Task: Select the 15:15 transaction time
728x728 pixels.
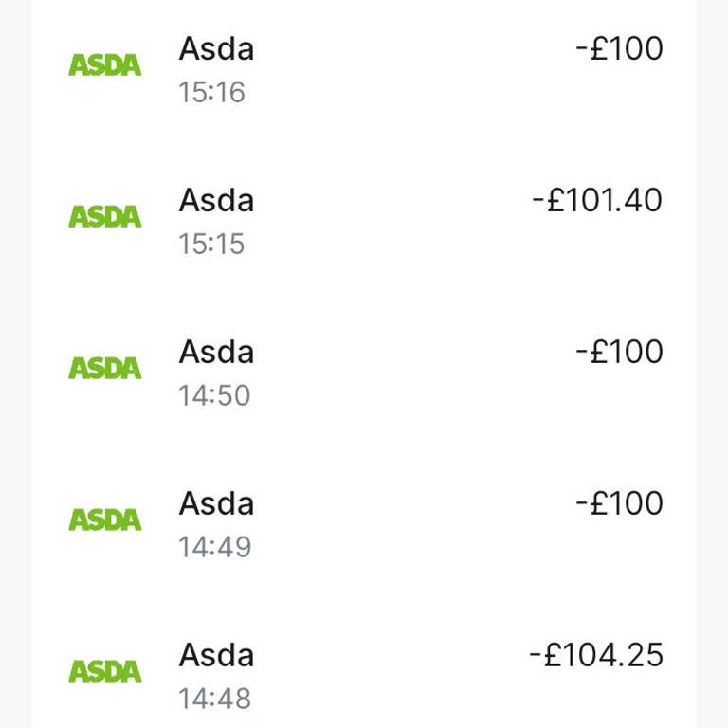Action: tap(211, 245)
